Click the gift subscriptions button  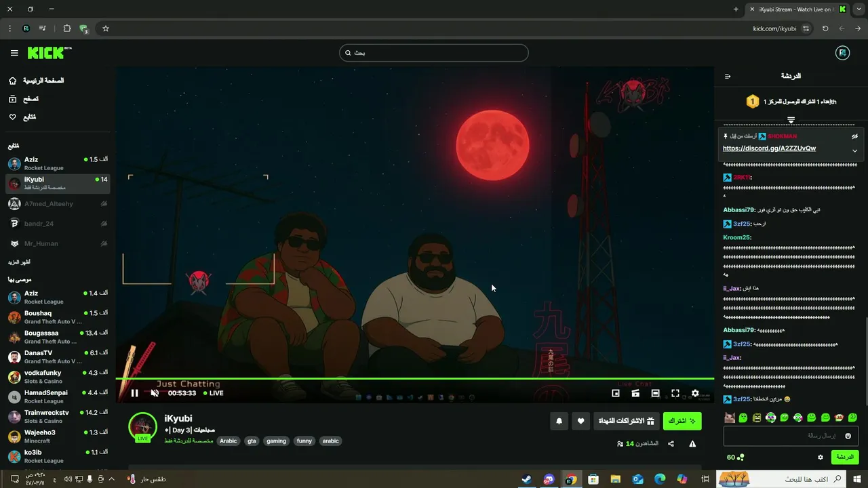626,421
